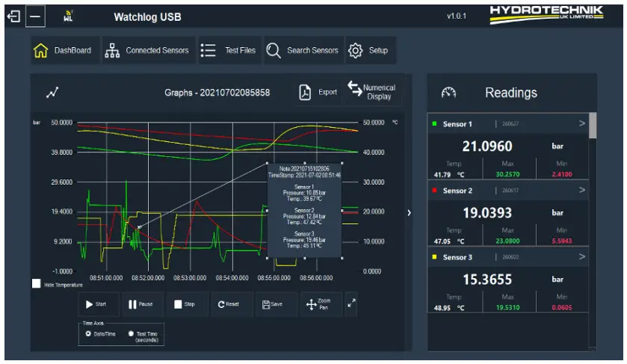Click the graph note tooltip box

305,210
